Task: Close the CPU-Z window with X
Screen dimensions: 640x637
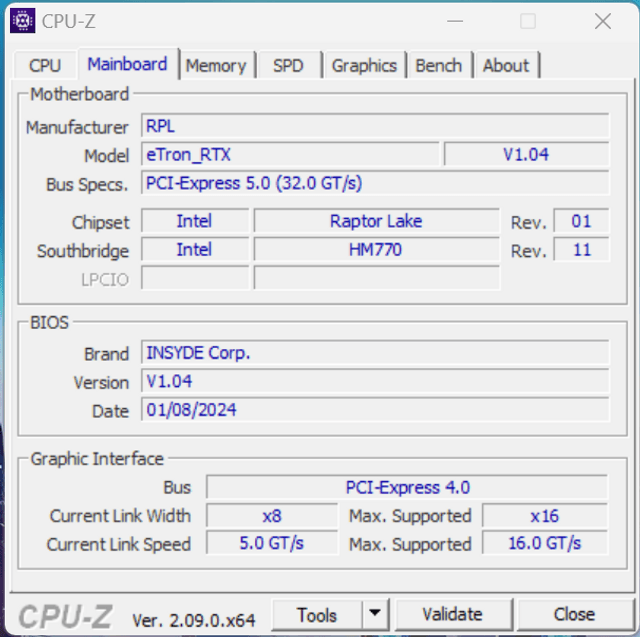Action: 603,21
